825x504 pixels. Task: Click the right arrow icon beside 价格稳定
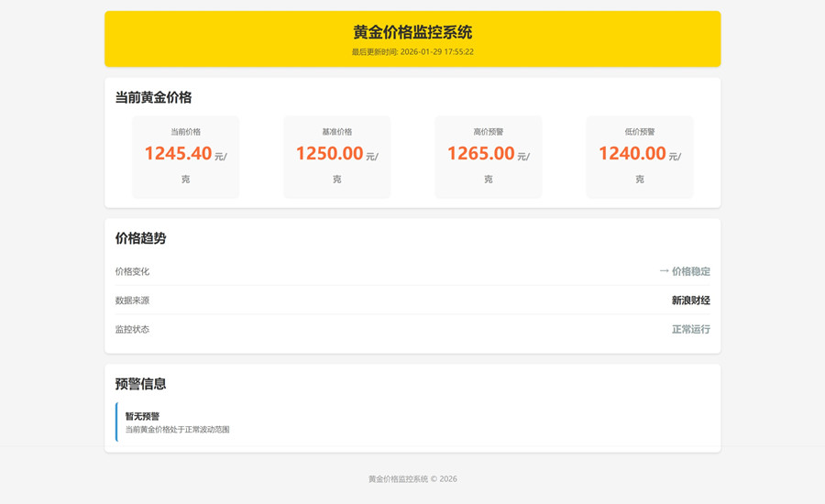coord(664,271)
